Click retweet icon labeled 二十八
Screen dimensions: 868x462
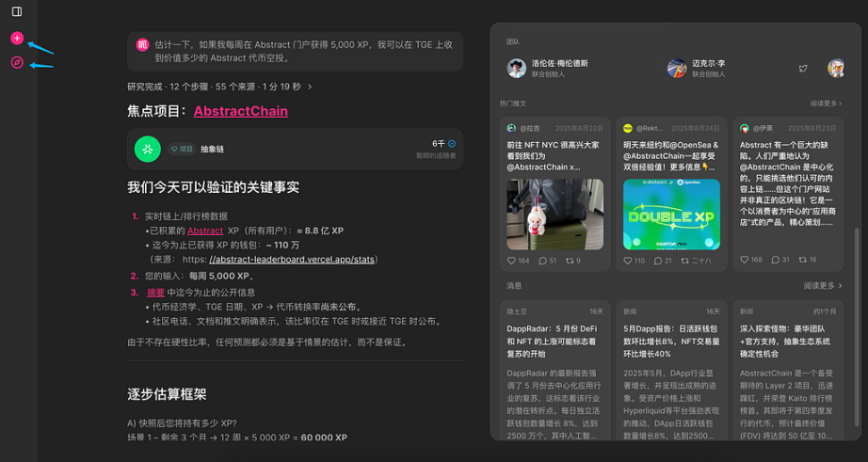pos(684,261)
